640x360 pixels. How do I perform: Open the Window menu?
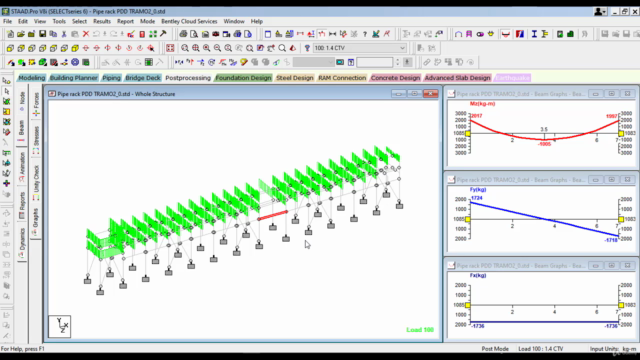point(233,21)
